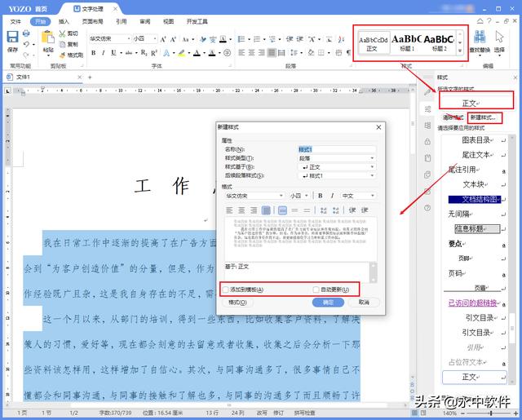522x420 pixels.
Task: Enable the 添加到模板 checkbox
Action: 226,290
